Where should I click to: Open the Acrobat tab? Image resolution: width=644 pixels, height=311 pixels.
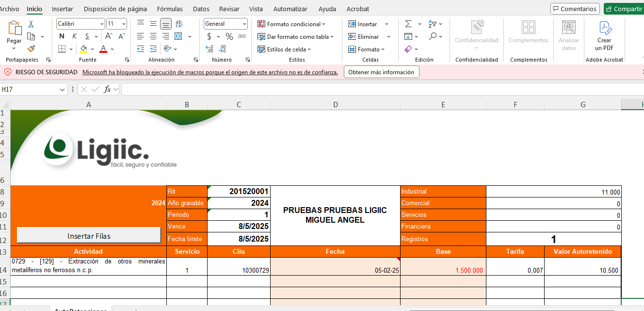pos(358,9)
